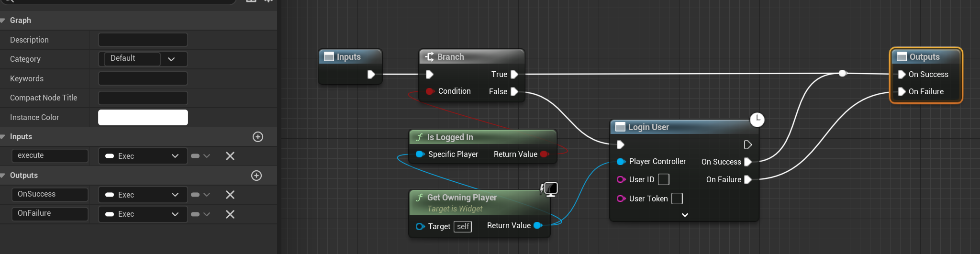The height and width of the screenshot is (254, 980).
Task: Add a new output with the plus icon
Action: click(256, 176)
